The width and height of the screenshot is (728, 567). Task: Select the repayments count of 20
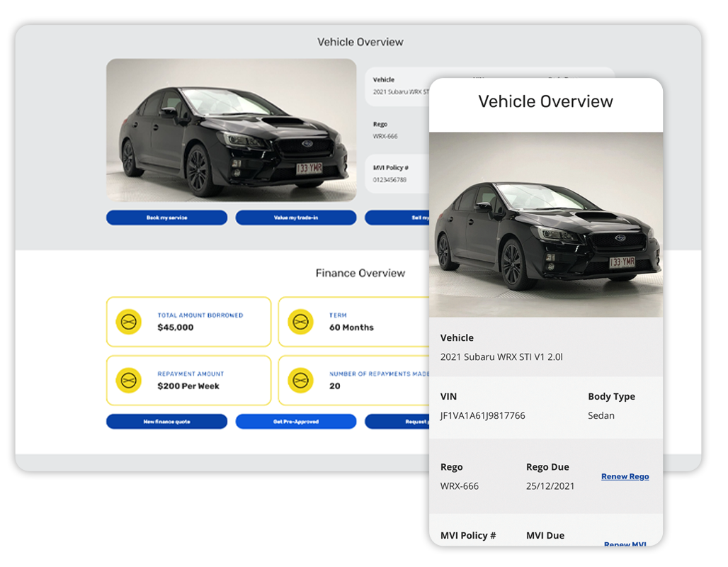tap(335, 386)
